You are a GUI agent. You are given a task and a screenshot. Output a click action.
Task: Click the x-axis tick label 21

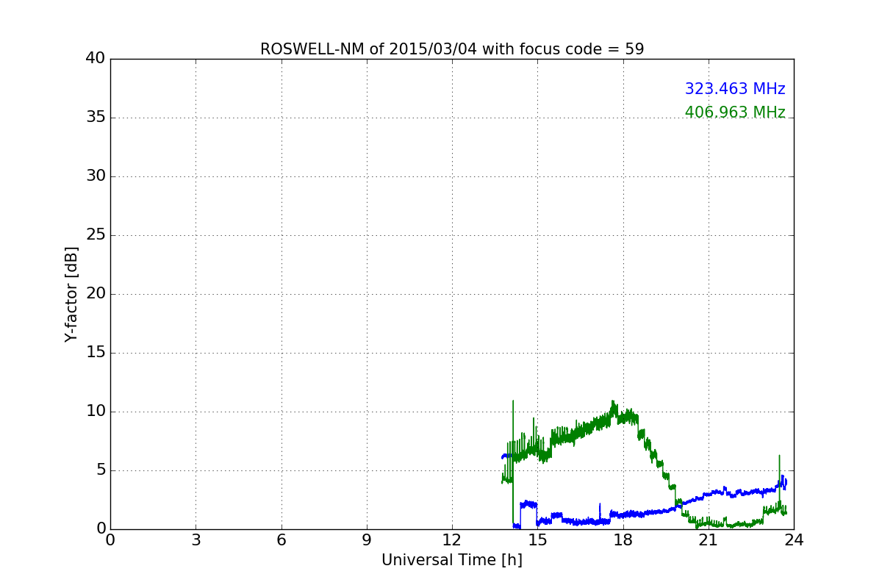pos(709,540)
